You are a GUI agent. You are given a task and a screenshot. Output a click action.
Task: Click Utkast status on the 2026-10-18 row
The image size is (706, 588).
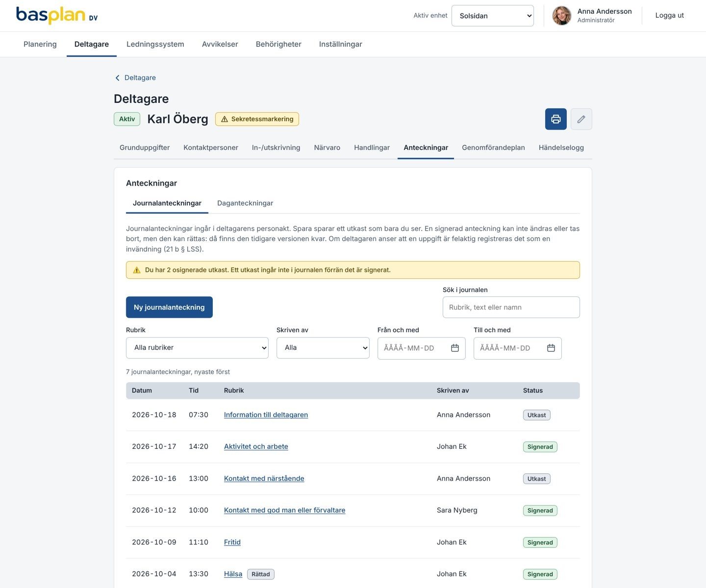[x=537, y=415]
